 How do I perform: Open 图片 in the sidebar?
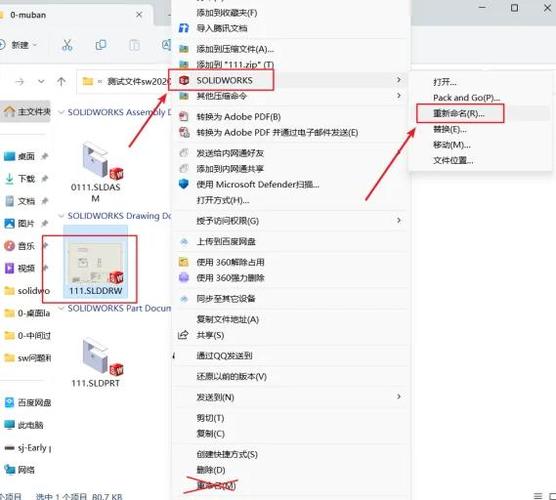25,224
